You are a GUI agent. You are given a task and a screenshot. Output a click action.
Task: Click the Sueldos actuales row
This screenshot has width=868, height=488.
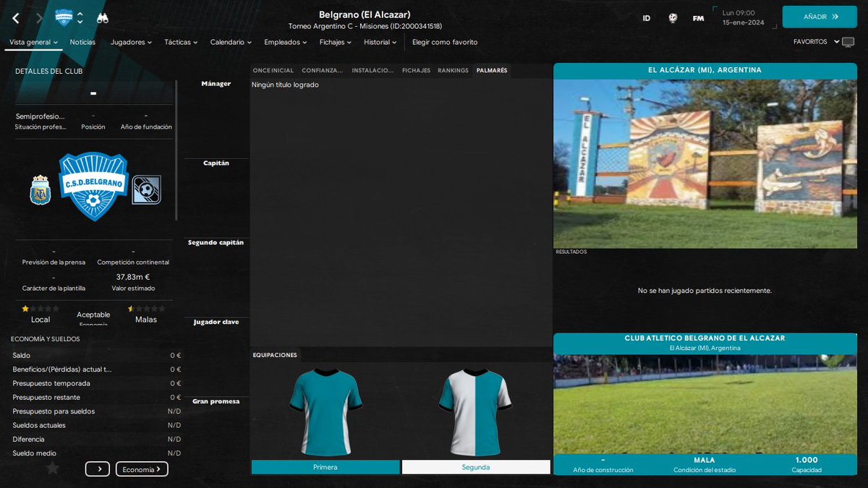coord(97,425)
